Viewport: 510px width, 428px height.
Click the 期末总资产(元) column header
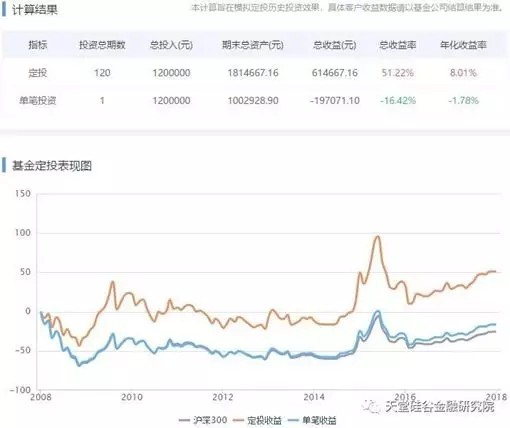253,45
